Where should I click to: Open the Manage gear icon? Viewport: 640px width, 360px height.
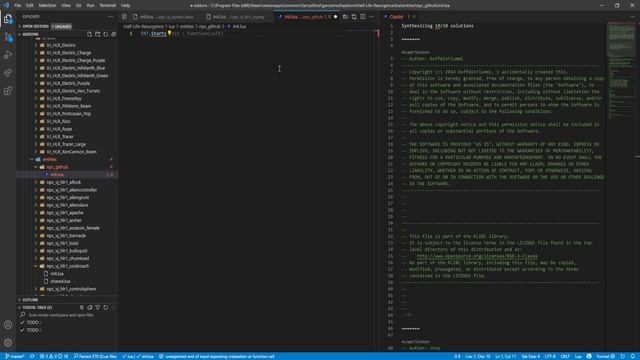pyautogui.click(x=8, y=342)
